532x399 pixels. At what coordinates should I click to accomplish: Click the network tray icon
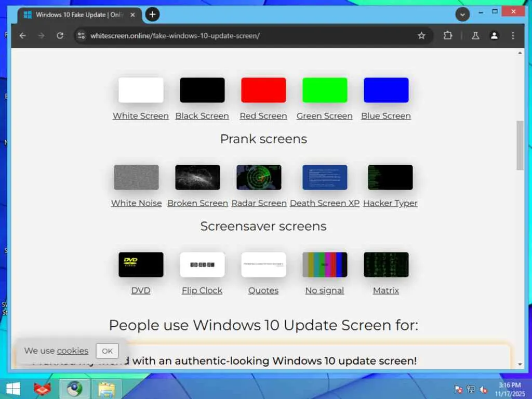point(471,389)
